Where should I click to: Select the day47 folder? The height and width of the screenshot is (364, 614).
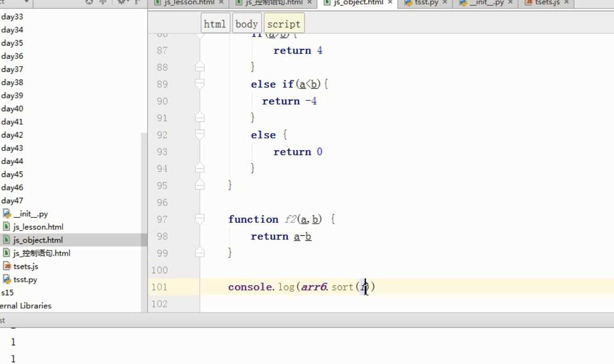point(12,201)
